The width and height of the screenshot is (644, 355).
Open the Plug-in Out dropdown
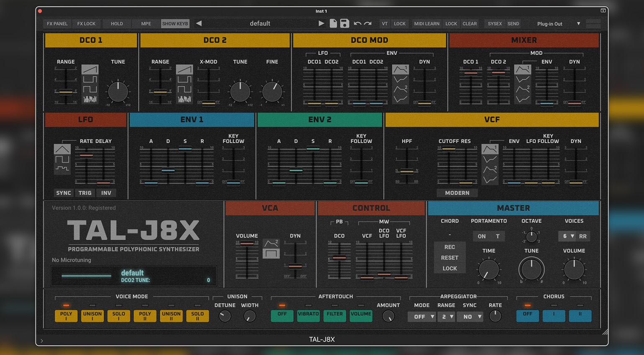[x=558, y=24]
